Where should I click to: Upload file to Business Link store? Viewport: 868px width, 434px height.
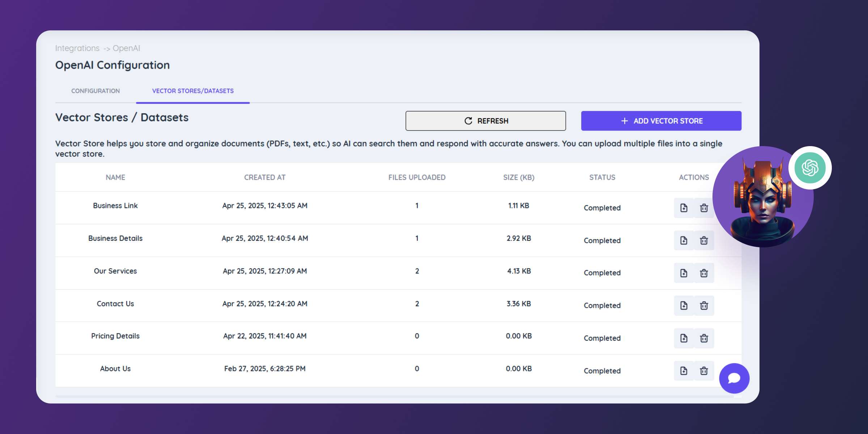684,208
